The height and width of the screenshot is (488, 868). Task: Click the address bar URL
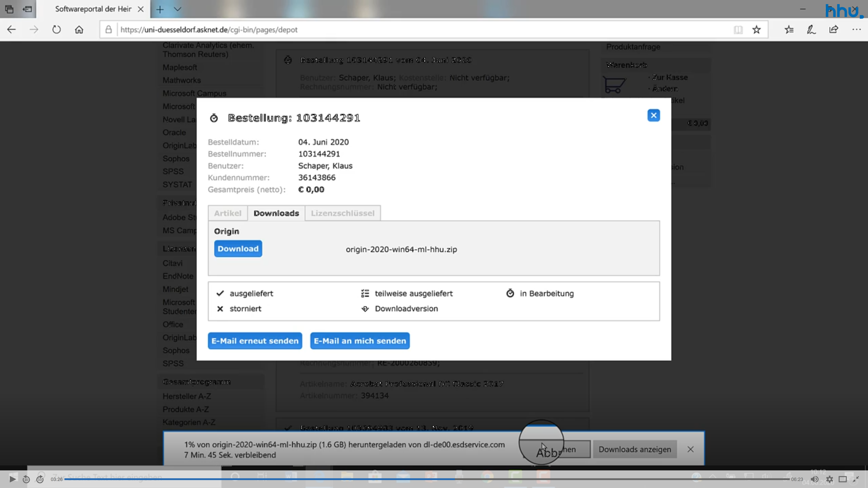[209, 30]
